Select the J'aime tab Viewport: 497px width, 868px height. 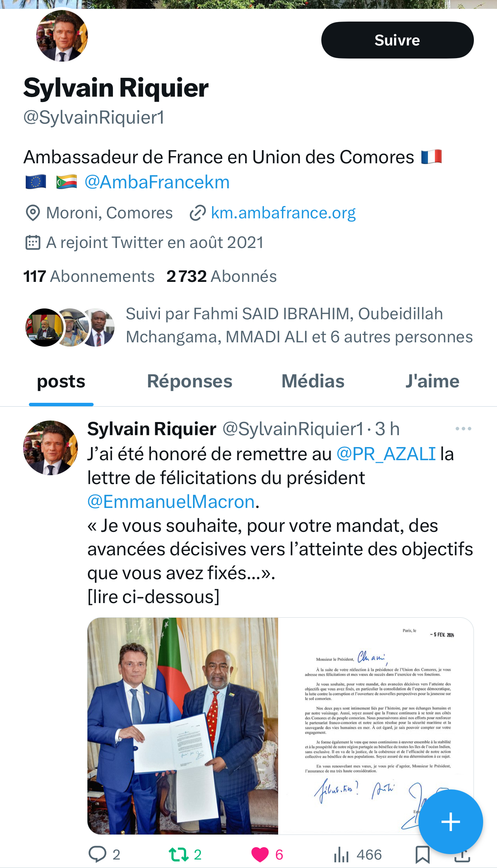point(432,381)
